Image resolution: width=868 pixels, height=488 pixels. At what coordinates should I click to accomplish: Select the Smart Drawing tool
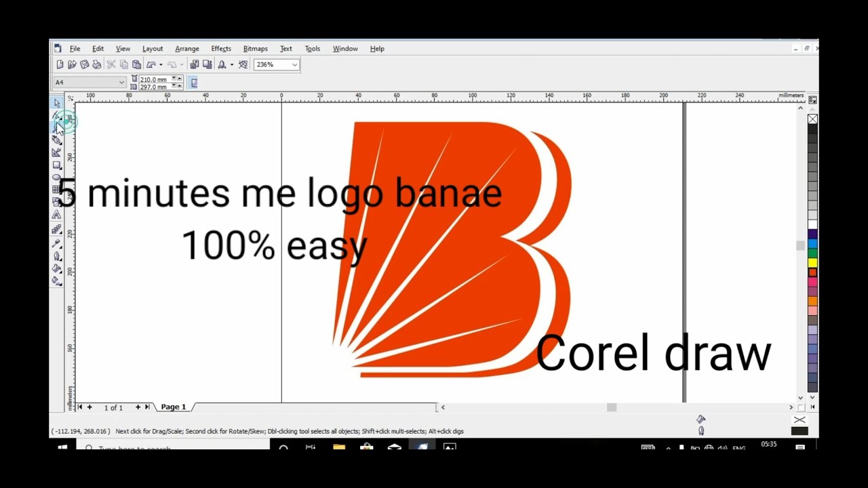tap(57, 152)
